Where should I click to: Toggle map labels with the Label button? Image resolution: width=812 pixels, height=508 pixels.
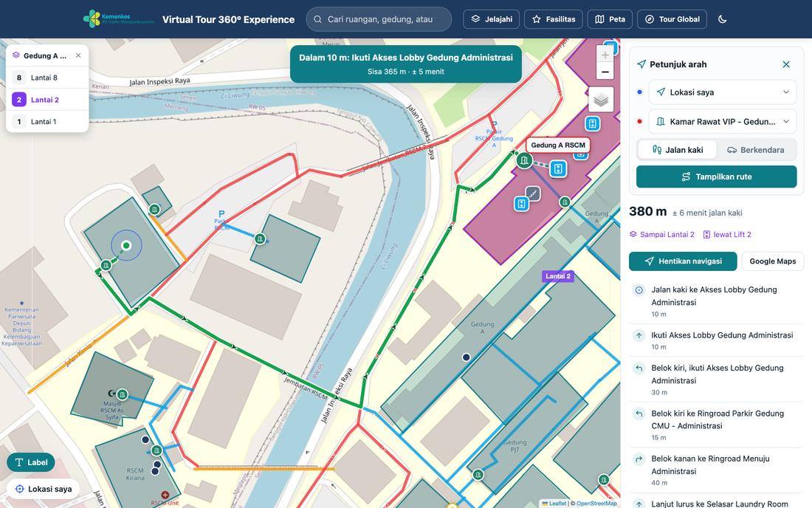tap(31, 462)
